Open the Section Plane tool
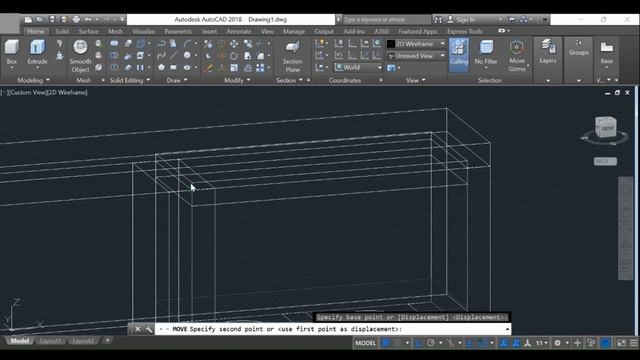Screen dimensions: 640x360 click(x=292, y=56)
